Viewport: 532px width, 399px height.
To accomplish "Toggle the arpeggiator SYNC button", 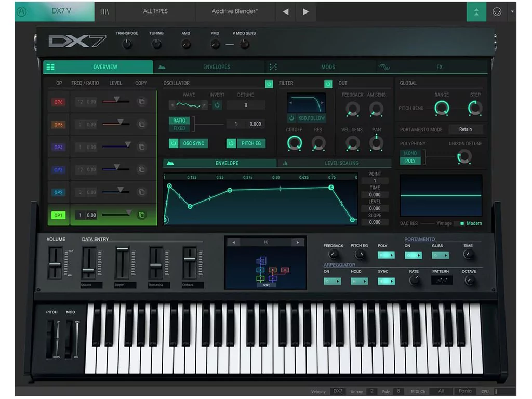I will pos(386,281).
